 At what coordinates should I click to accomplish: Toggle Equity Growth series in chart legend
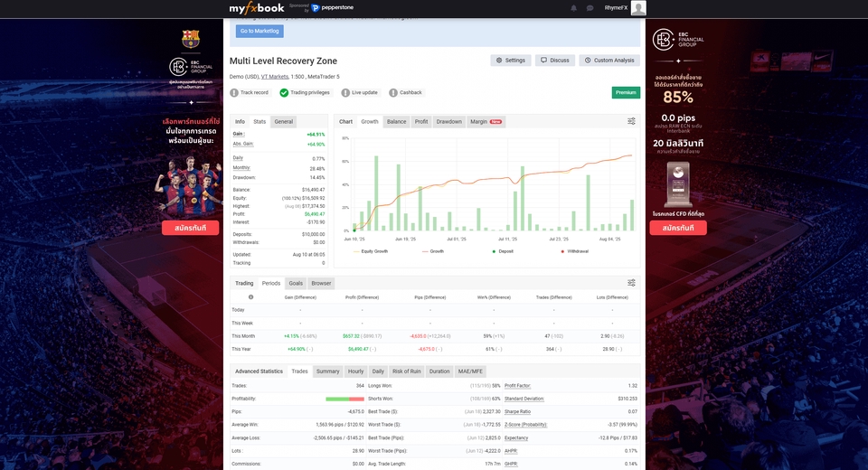(x=371, y=251)
